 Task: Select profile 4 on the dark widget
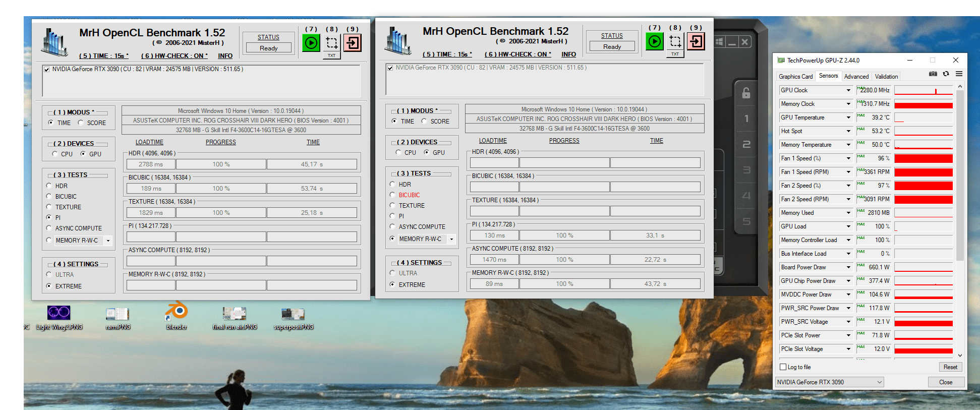coord(746,196)
